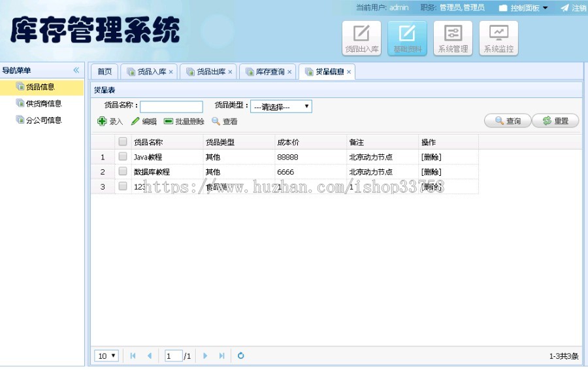Focus the 货品名称 search field
The height and width of the screenshot is (370, 588).
click(x=171, y=107)
